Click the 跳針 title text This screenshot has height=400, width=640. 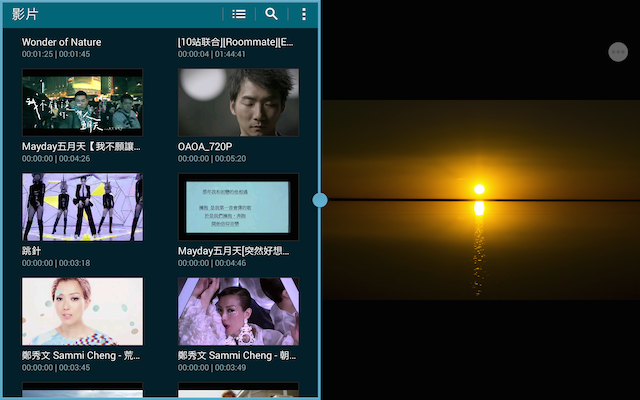click(31, 251)
